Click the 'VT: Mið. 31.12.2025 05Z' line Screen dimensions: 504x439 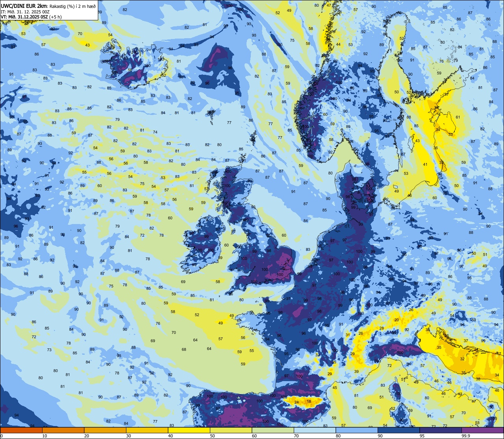tap(25, 17)
